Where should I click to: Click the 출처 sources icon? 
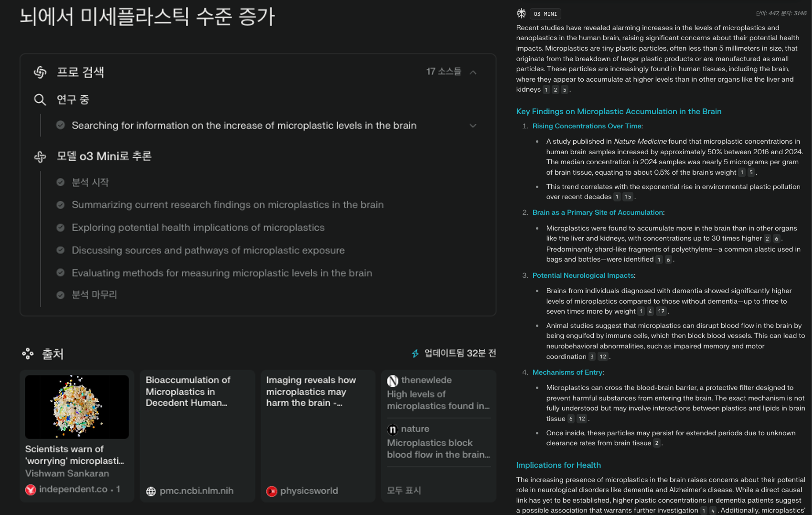pos(28,354)
